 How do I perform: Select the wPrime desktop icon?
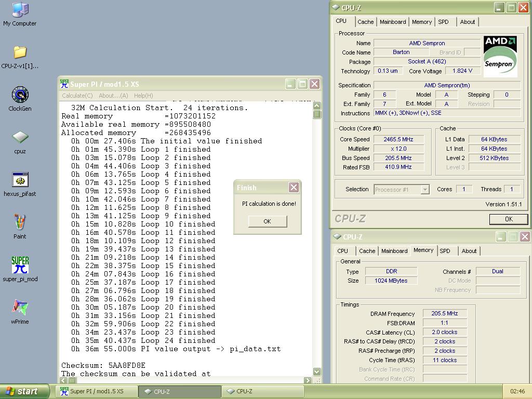20,312
